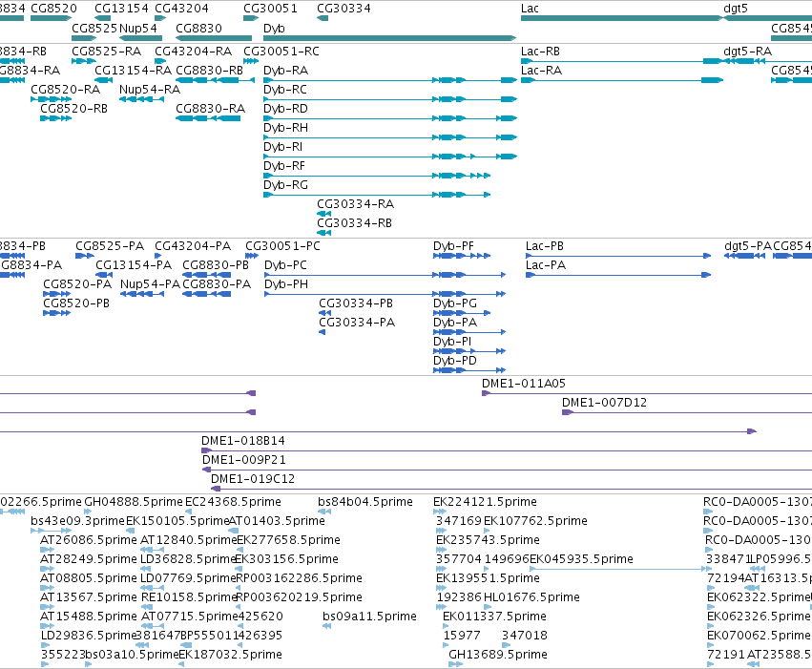This screenshot has height=669, width=812.
Task: Click transcript CG8830-RB
Action: (209, 71)
